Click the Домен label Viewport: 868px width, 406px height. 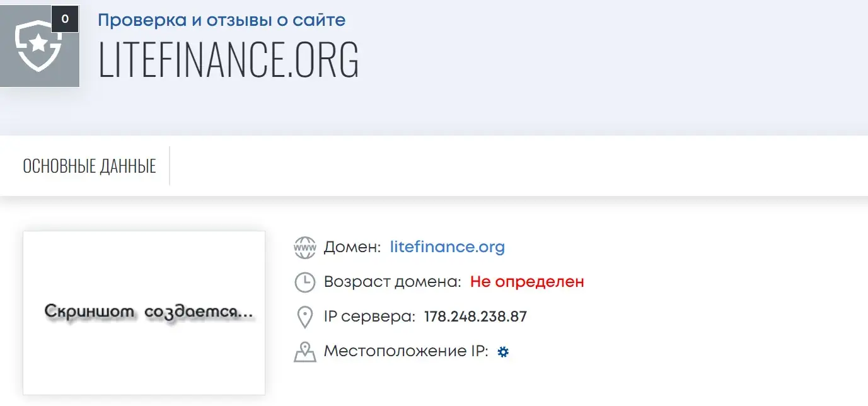point(352,247)
